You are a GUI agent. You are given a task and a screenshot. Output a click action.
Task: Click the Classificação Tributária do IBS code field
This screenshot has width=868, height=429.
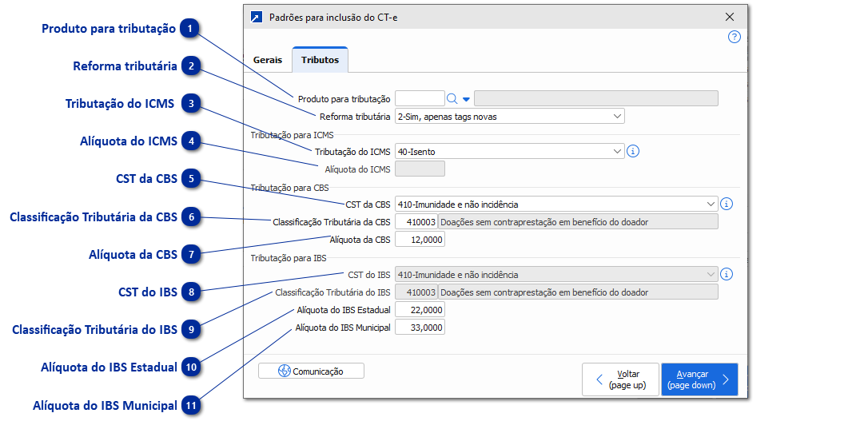pos(416,292)
